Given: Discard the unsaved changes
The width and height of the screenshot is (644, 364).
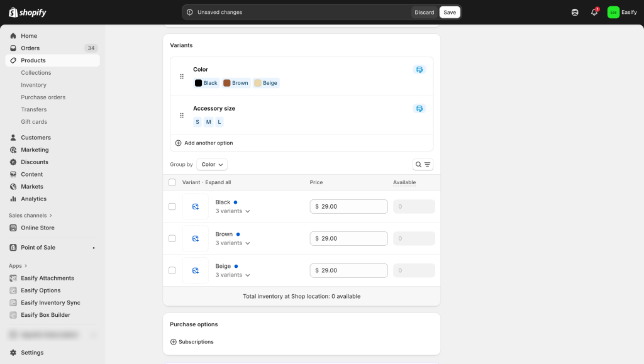Looking at the screenshot, I should point(424,13).
